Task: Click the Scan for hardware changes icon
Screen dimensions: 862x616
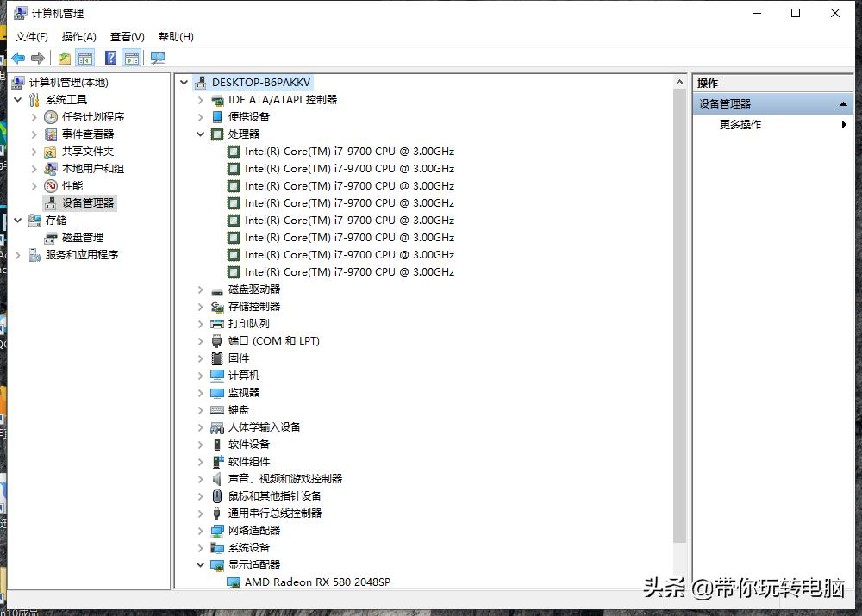Action: 158,58
